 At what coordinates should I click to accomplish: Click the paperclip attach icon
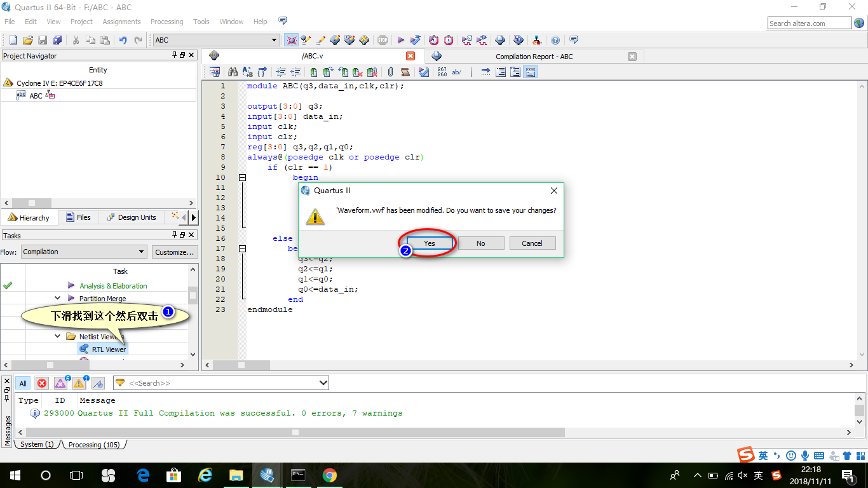click(x=390, y=72)
